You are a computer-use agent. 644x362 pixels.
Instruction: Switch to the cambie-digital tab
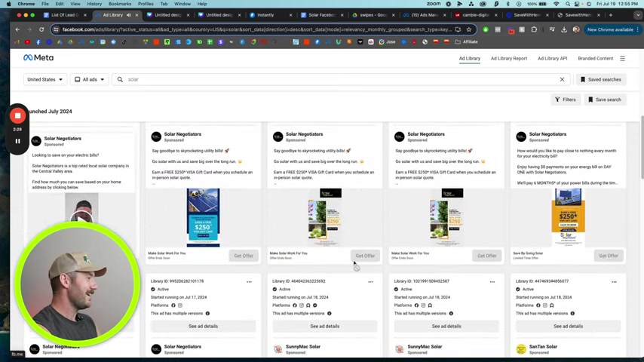click(x=475, y=15)
